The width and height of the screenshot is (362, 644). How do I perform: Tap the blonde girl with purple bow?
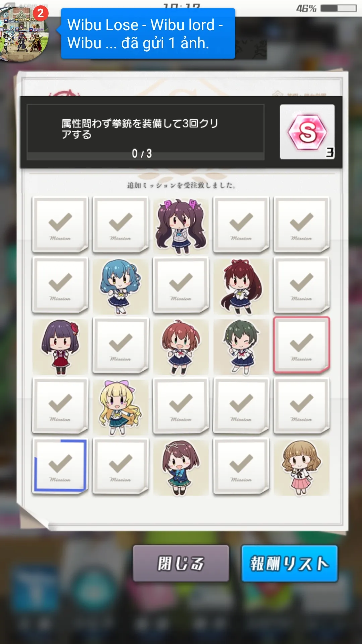coord(121,407)
